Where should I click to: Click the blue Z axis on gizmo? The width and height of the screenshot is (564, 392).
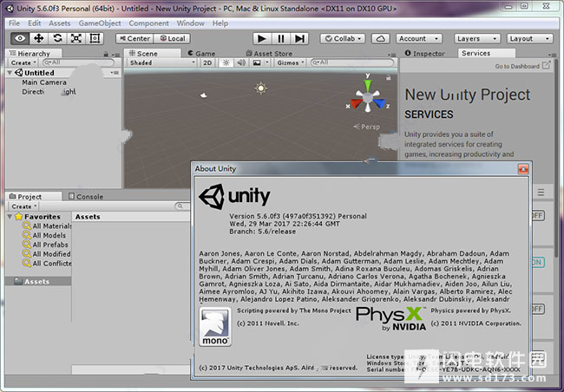381,104
